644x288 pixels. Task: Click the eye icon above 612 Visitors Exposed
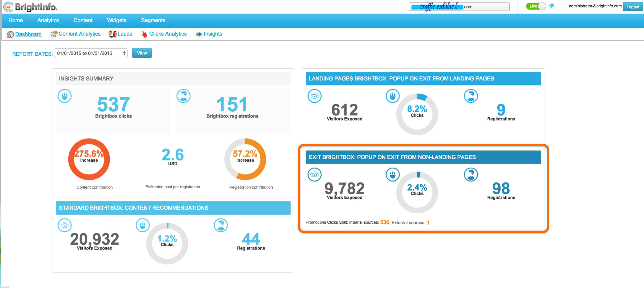coord(315,96)
